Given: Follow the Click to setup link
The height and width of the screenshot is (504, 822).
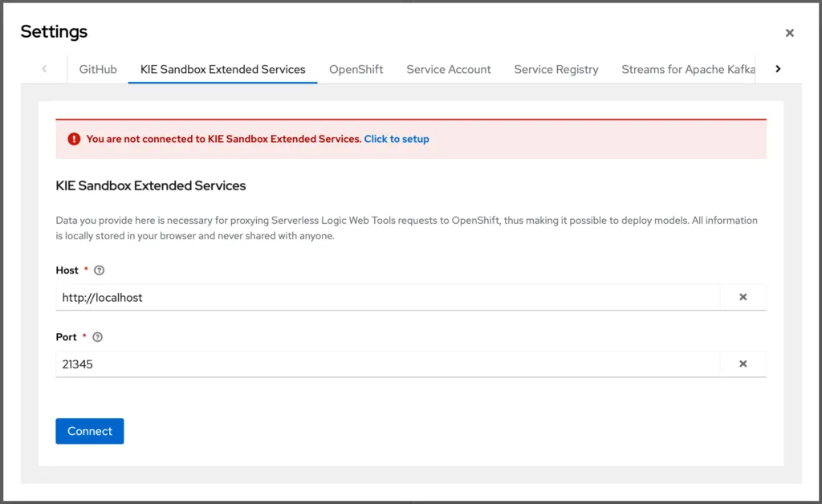Looking at the screenshot, I should 397,139.
